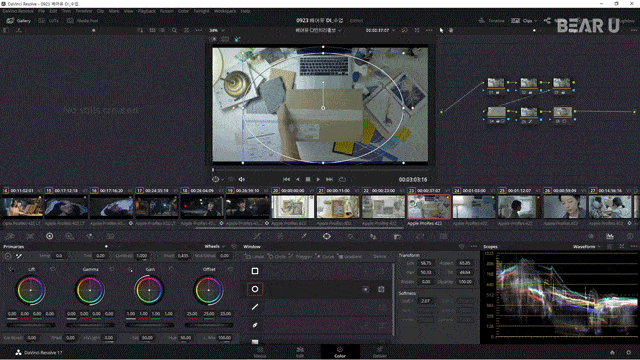Open the Color Wheels palette icon
Viewport: 640px width, 360px height.
click(x=49, y=236)
